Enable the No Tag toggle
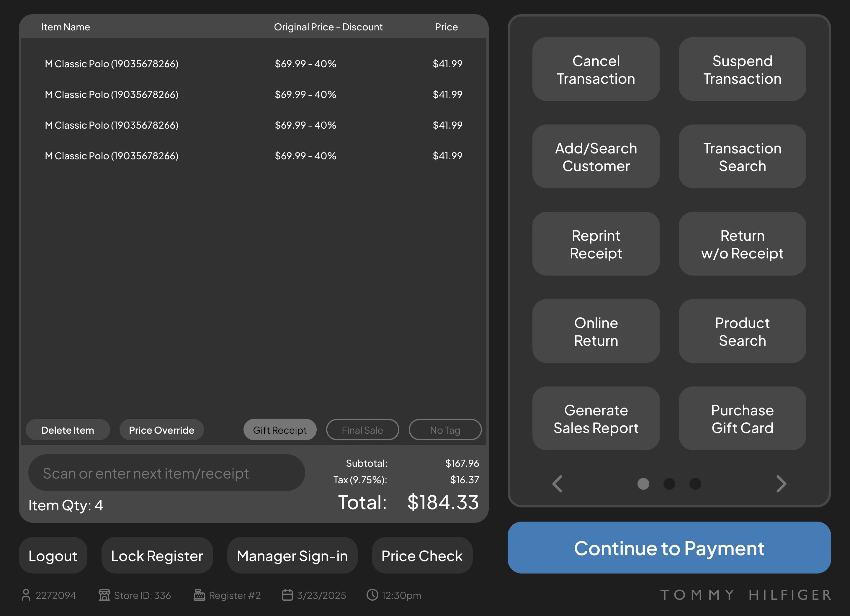Viewport: 850px width, 616px height. click(445, 430)
